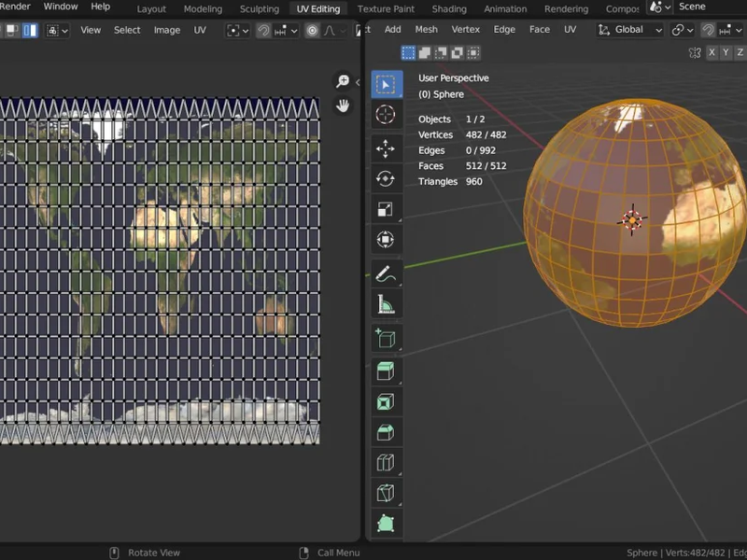The width and height of the screenshot is (747, 560).
Task: Click the transform orientation axes icon beside Global
Action: 604,30
